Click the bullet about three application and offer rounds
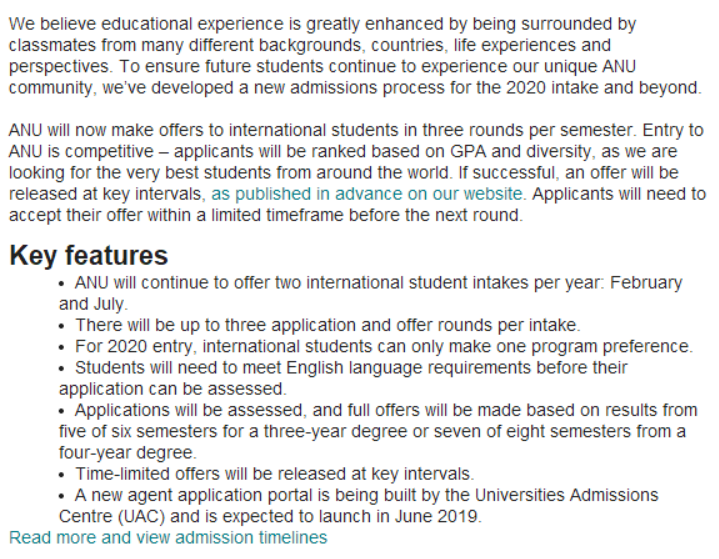719x559 pixels. coord(320,325)
